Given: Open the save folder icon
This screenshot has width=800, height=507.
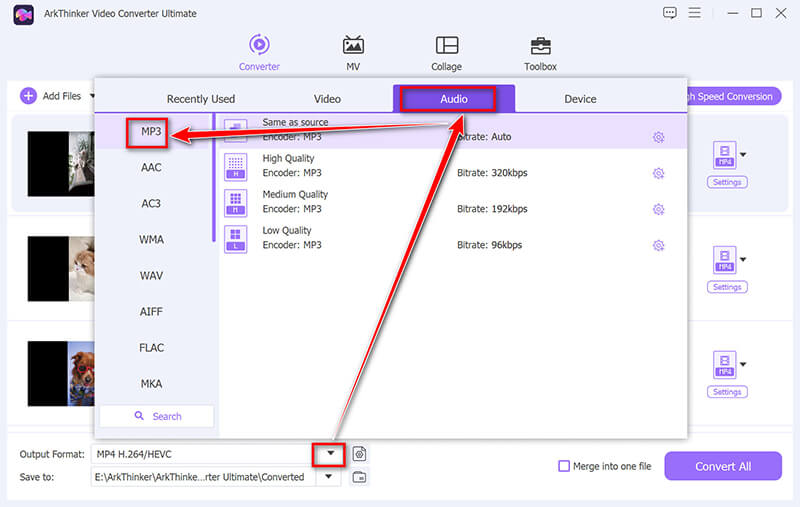Looking at the screenshot, I should point(359,477).
